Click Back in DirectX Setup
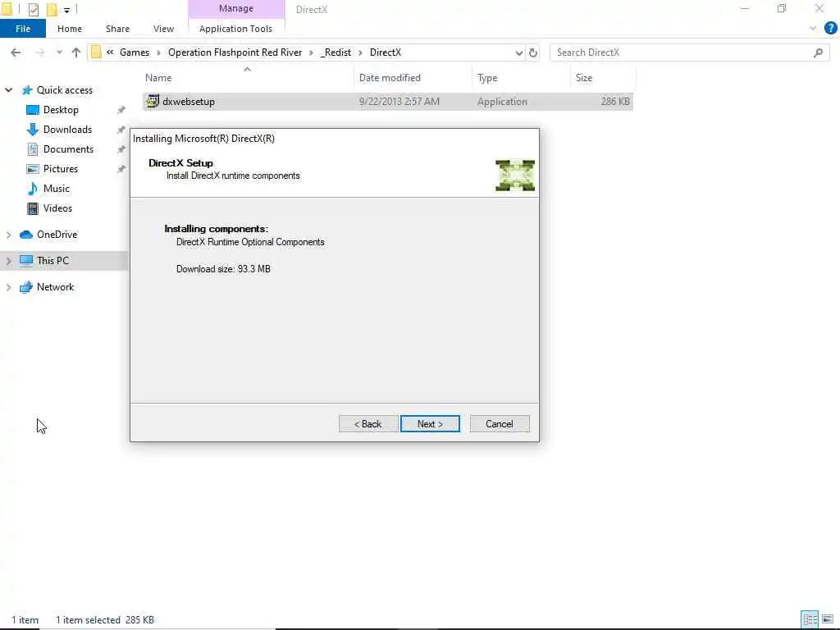The height and width of the screenshot is (630, 840). pos(368,424)
